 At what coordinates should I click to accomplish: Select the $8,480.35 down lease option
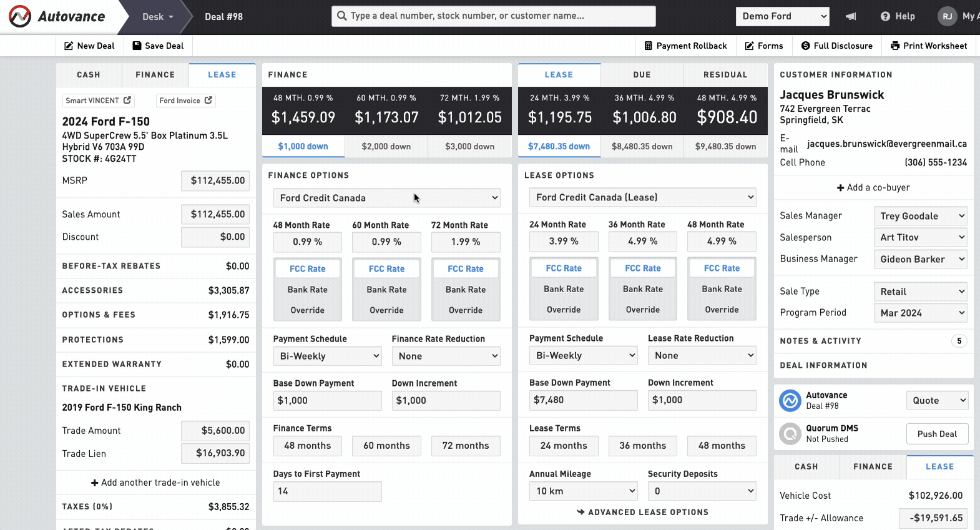click(642, 146)
